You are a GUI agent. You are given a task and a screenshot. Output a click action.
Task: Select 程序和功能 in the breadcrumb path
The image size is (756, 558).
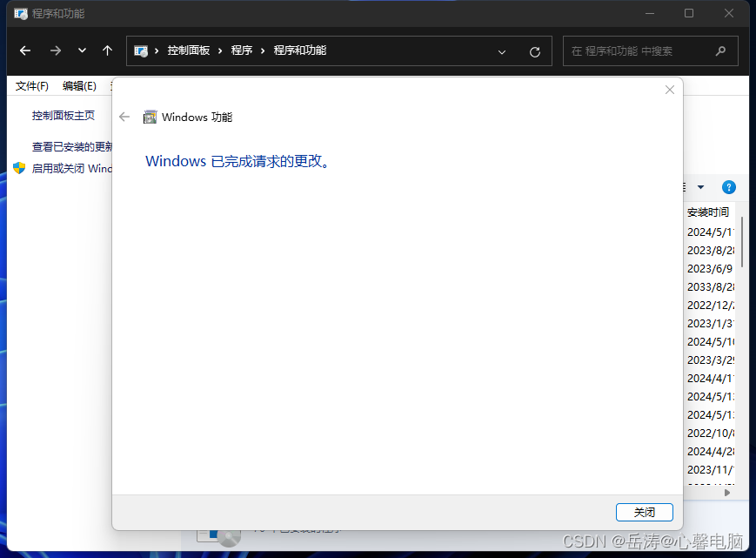click(300, 50)
